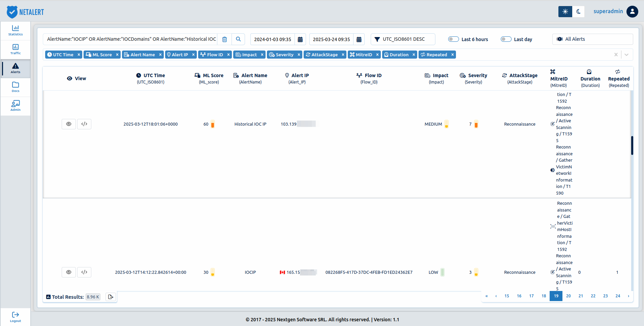Sort by the Severity column header
This screenshot has height=326, width=644.
pyautogui.click(x=473, y=78)
